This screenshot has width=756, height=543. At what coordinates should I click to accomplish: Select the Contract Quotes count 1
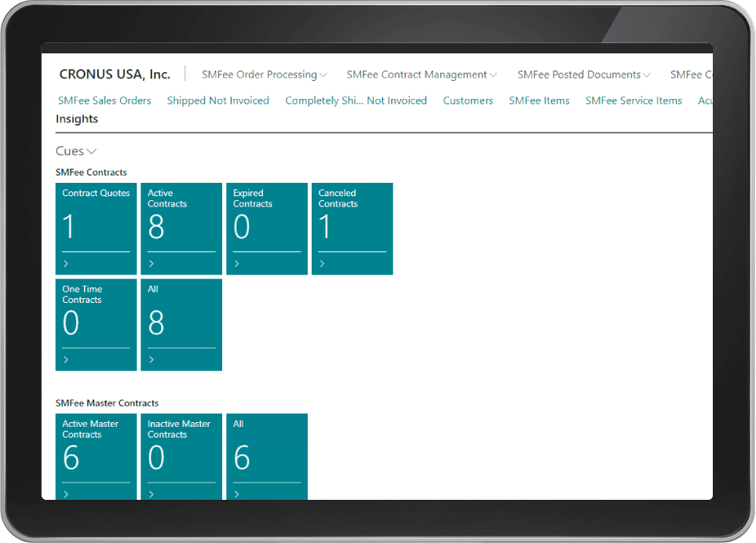pyautogui.click(x=68, y=227)
